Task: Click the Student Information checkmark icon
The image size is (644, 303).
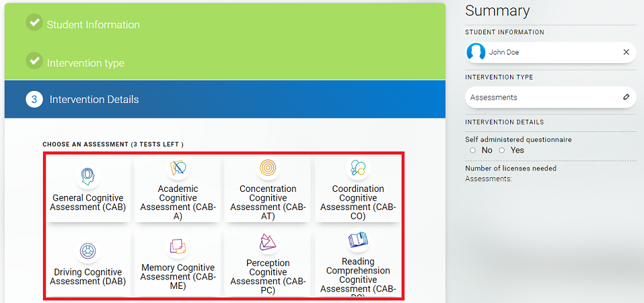Action: pyautogui.click(x=34, y=23)
